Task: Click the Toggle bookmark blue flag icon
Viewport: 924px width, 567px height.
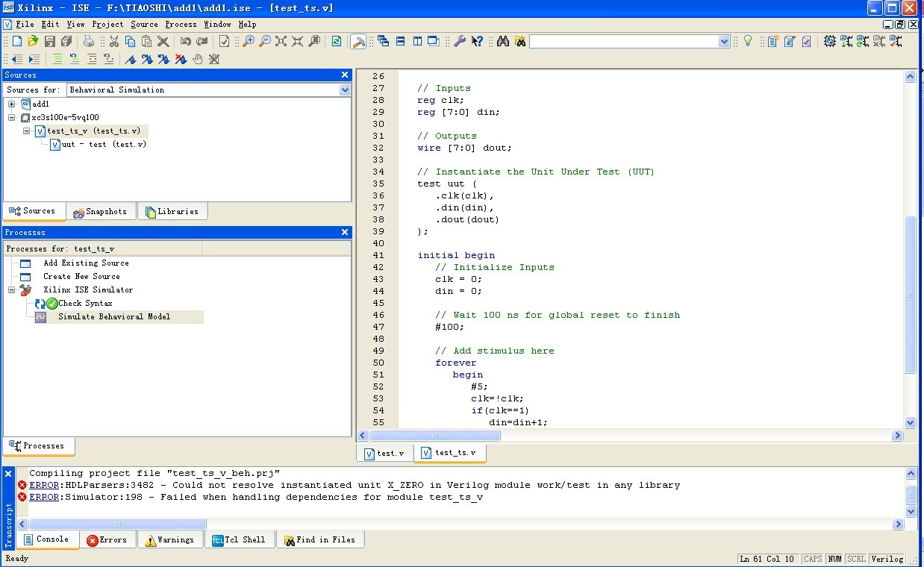Action: click(x=131, y=60)
